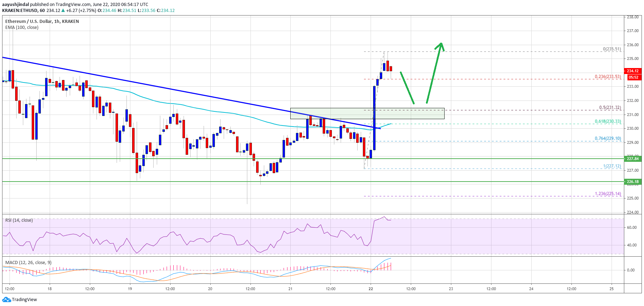Image resolution: width=644 pixels, height=306 pixels.
Task: Select the Fibonacci label 0(235.51)
Action: pos(612,49)
